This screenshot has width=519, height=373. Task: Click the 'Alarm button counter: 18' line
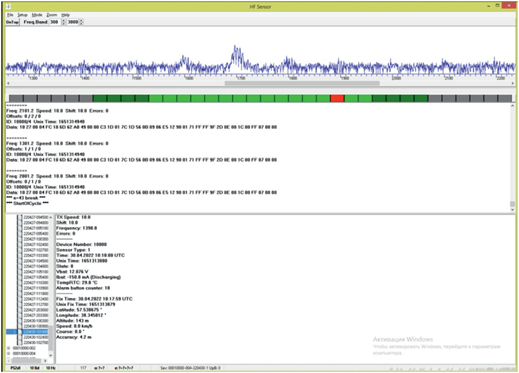point(83,288)
